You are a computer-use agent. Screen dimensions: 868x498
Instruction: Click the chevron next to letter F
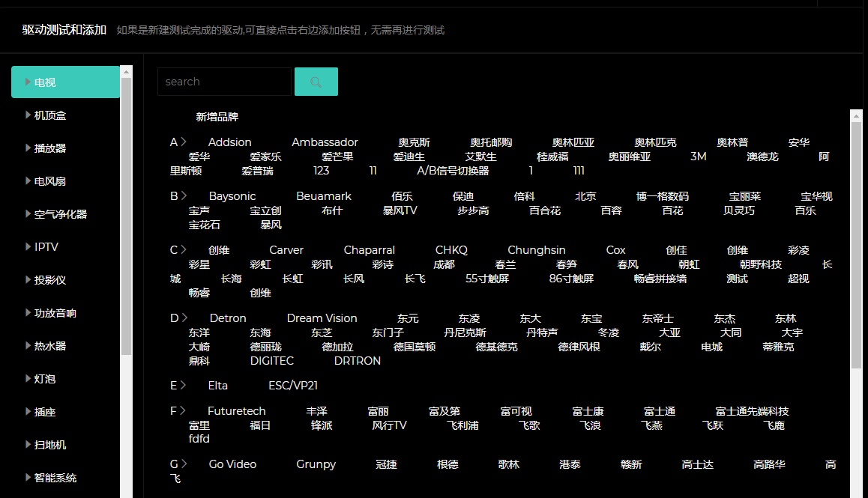tap(182, 410)
